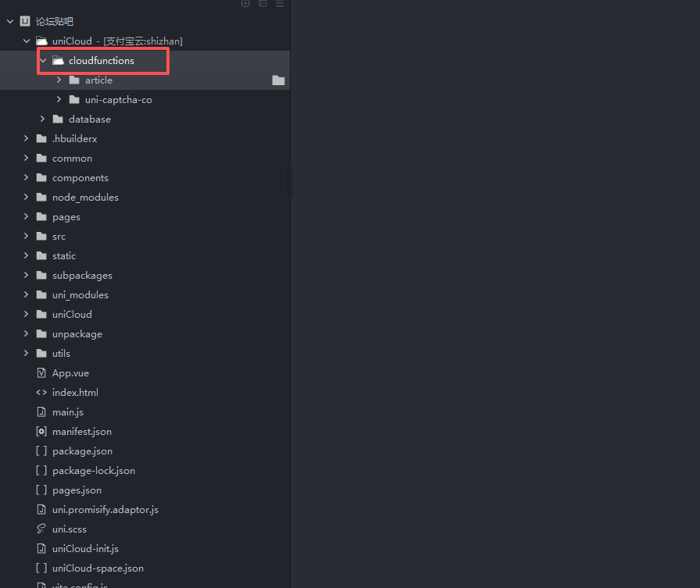
Task: Click the static folder icon
Action: coord(41,255)
